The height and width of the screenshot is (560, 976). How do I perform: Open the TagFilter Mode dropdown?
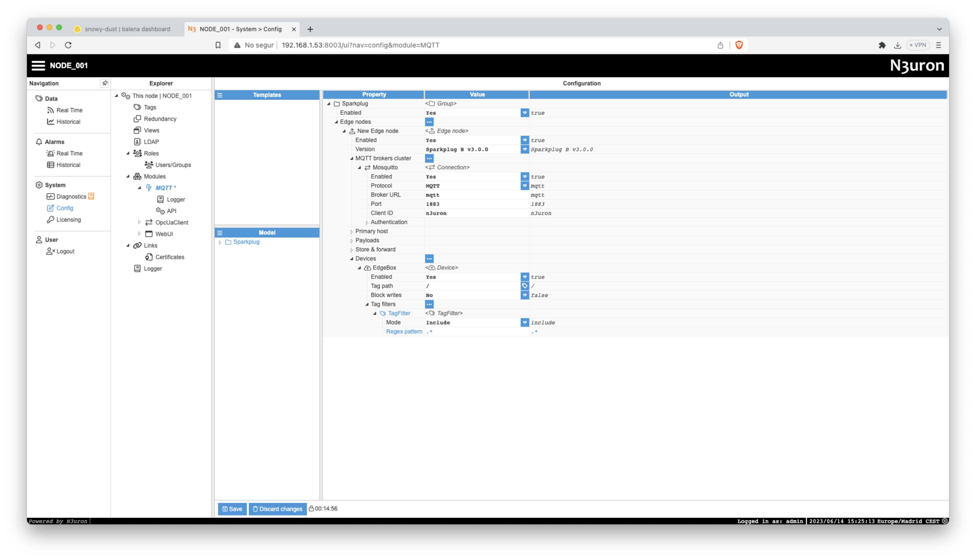coord(525,322)
